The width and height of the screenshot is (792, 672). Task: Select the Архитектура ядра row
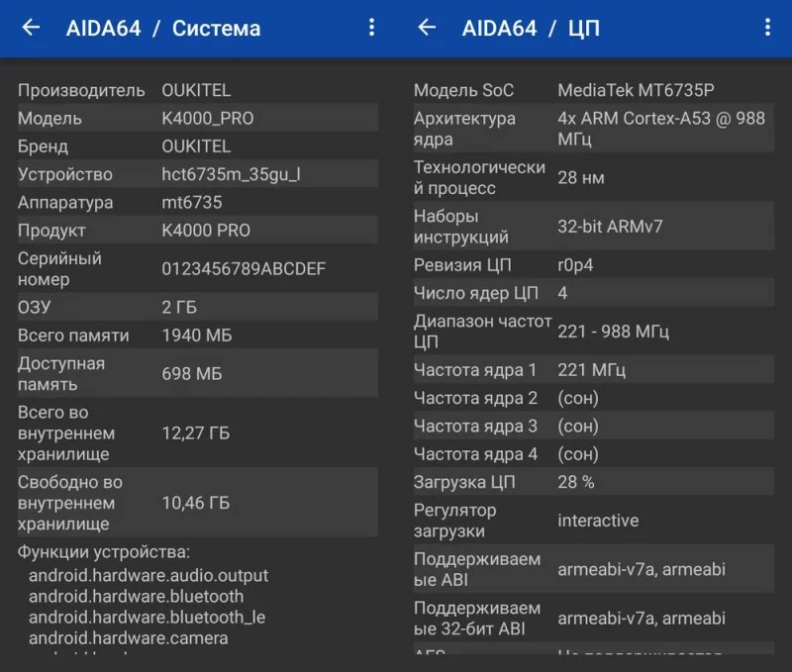(x=592, y=129)
